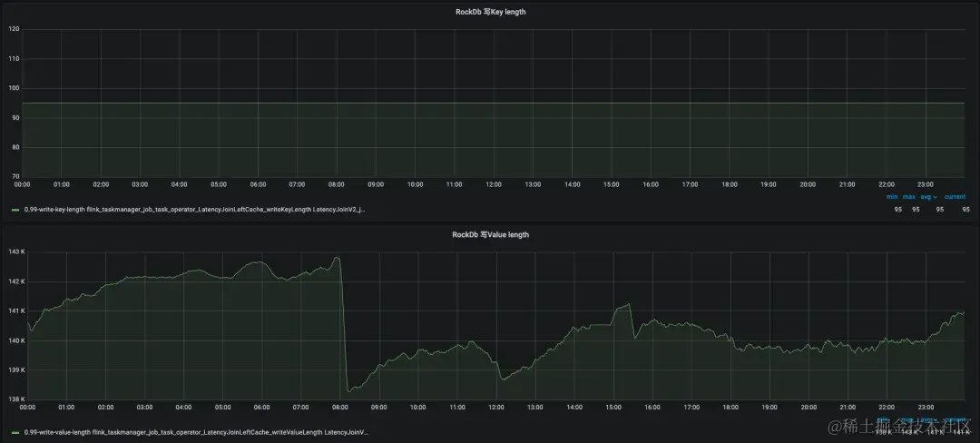The height and width of the screenshot is (443, 980).
Task: Open the RockDb Value length panel title menu
Action: tap(490, 235)
